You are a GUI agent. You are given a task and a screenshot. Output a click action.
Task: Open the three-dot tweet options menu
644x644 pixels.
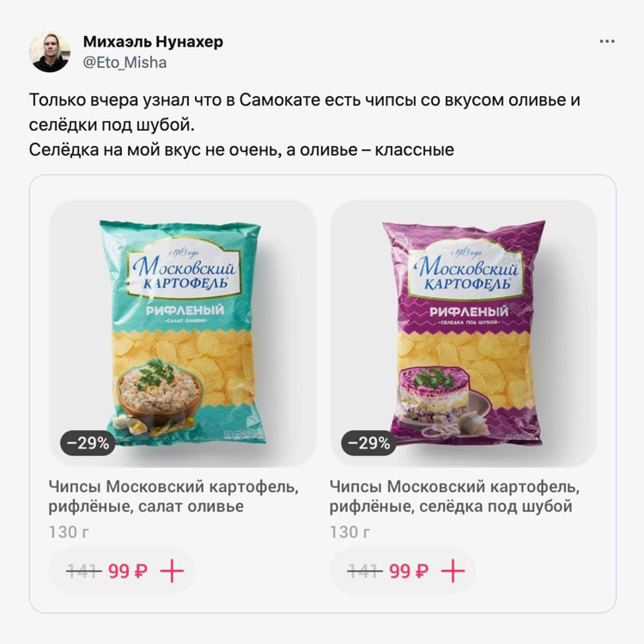coord(607,42)
